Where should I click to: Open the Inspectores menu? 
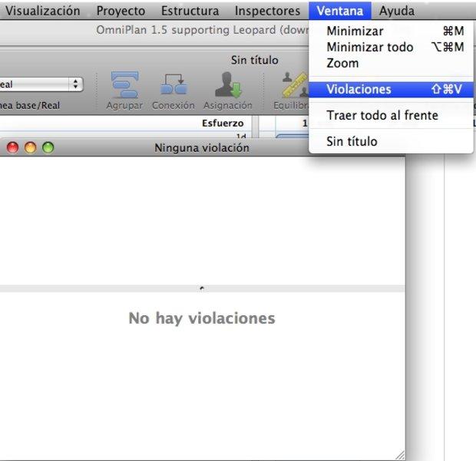pyautogui.click(x=267, y=11)
